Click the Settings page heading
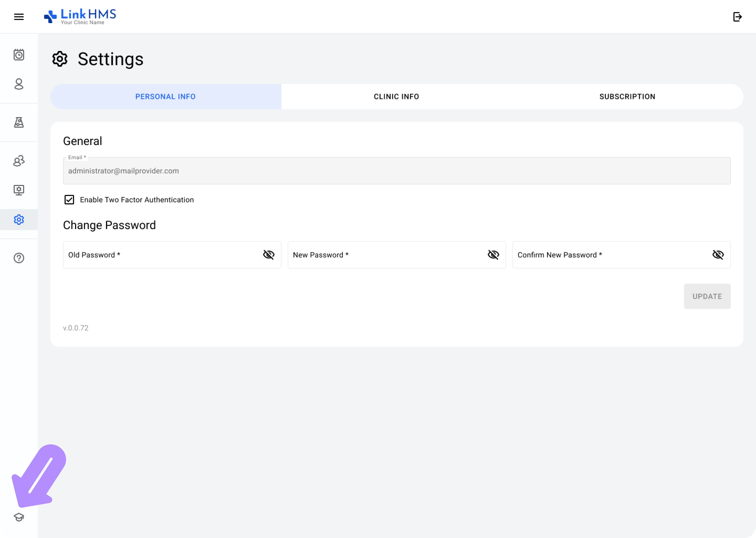Viewport: 756px width, 538px height. 111,59
